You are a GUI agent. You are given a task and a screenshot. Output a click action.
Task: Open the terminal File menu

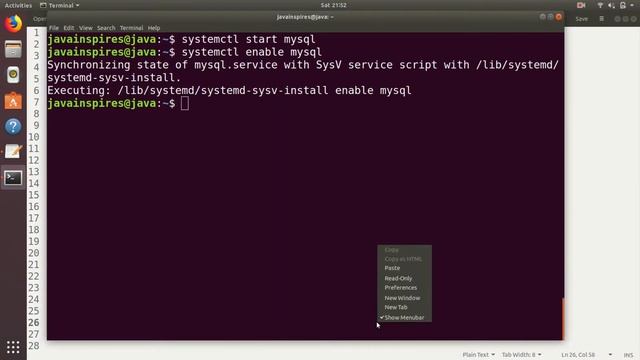54,28
